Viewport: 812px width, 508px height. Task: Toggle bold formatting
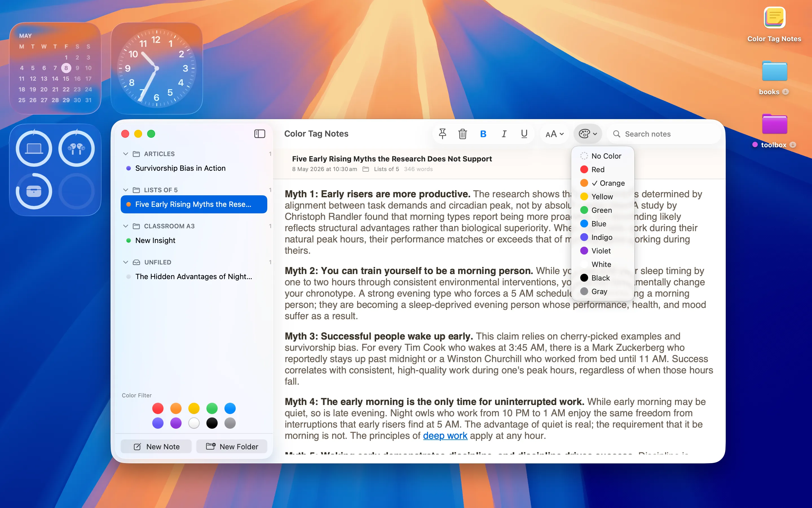483,134
